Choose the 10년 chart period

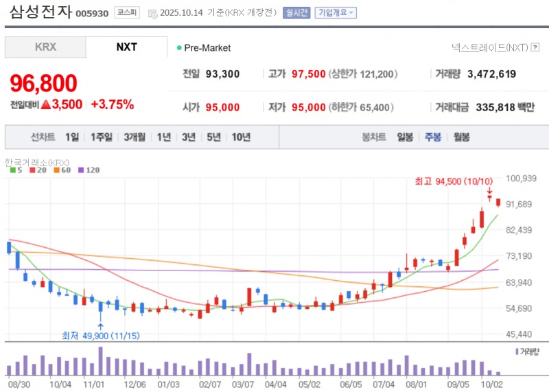(x=241, y=137)
